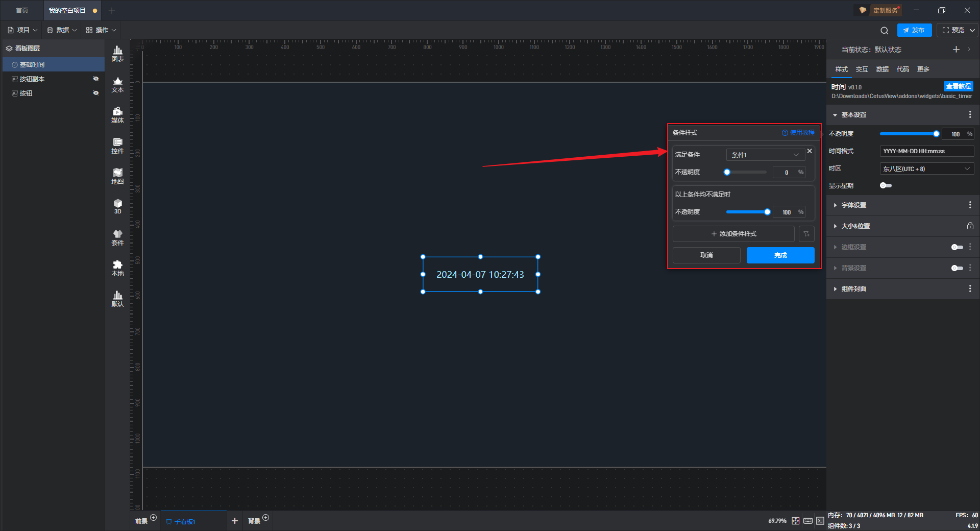Click the 不透明度 slider in 基本设置

tap(909, 134)
